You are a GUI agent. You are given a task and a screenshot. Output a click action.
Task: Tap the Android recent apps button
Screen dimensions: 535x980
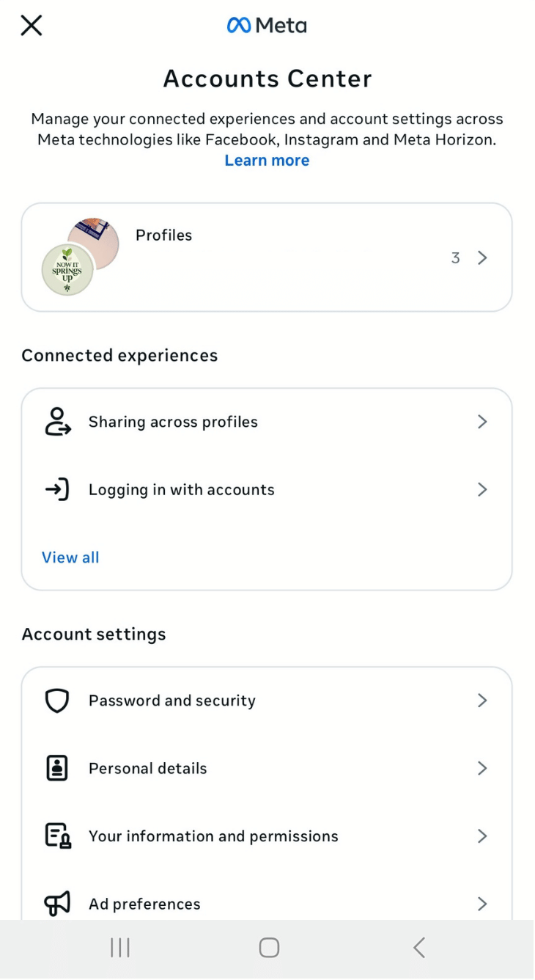tap(119, 948)
